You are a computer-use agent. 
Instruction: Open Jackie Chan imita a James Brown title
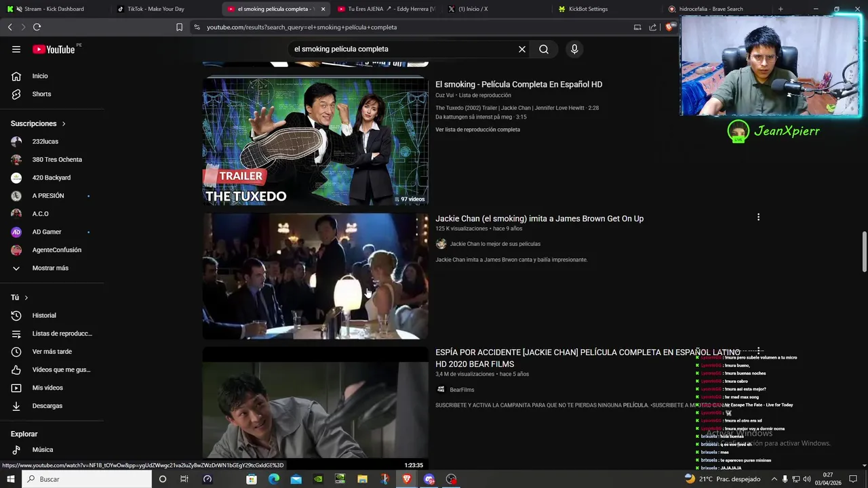tap(539, 218)
